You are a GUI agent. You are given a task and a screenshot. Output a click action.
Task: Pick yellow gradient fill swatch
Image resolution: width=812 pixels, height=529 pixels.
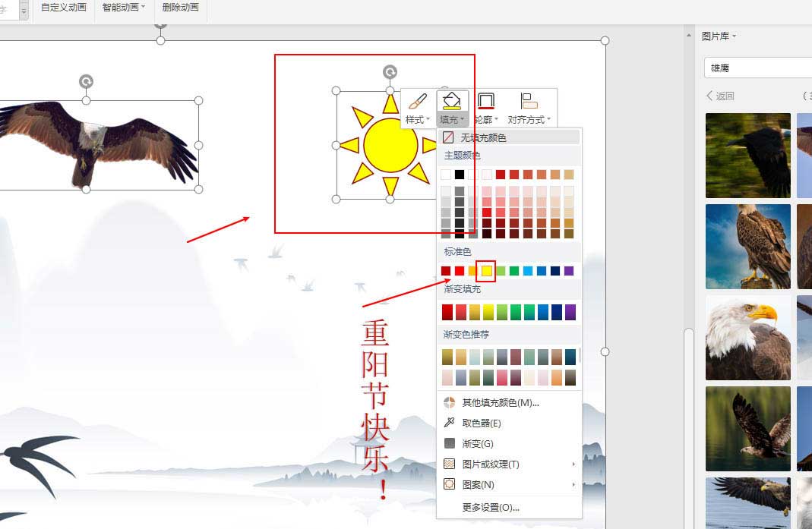tap(488, 312)
